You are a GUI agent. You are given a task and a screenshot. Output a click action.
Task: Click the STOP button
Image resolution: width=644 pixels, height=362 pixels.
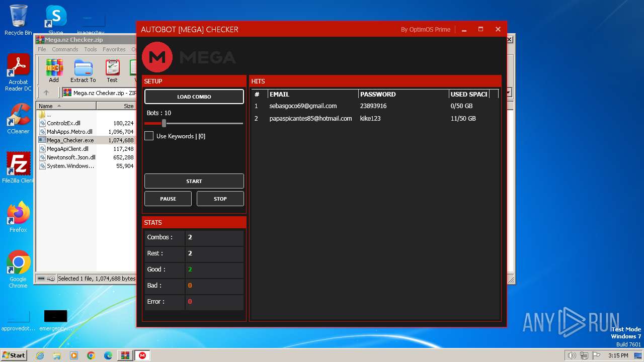point(220,199)
